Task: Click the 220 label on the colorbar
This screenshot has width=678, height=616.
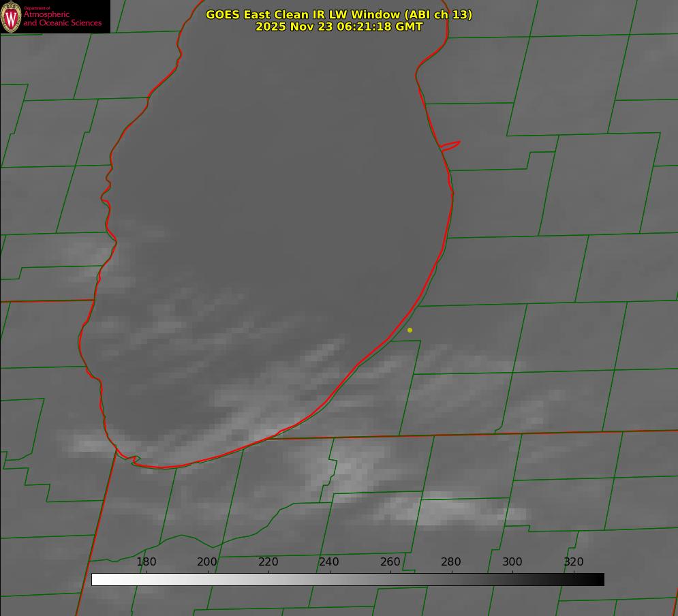Action: coord(268,562)
